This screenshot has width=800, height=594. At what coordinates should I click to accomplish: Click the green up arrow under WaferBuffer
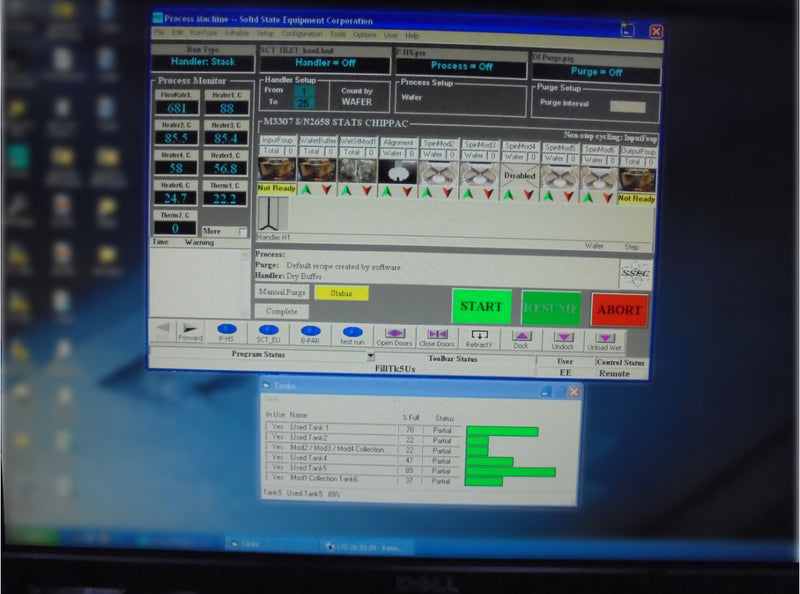pyautogui.click(x=306, y=190)
